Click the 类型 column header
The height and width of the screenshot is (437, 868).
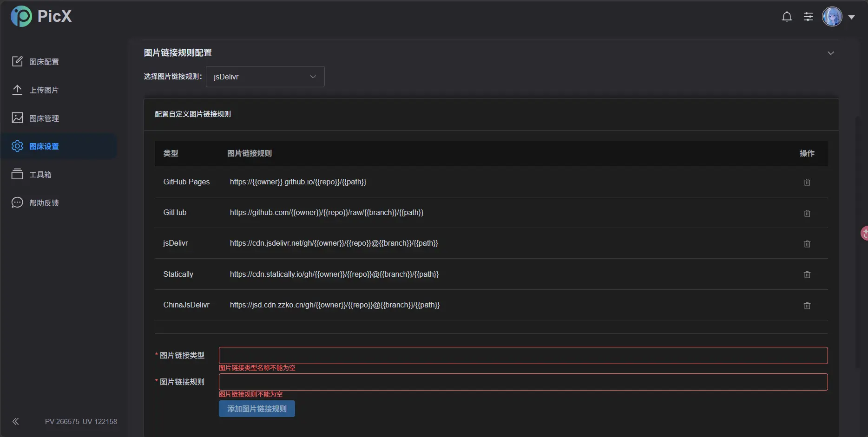tap(171, 153)
